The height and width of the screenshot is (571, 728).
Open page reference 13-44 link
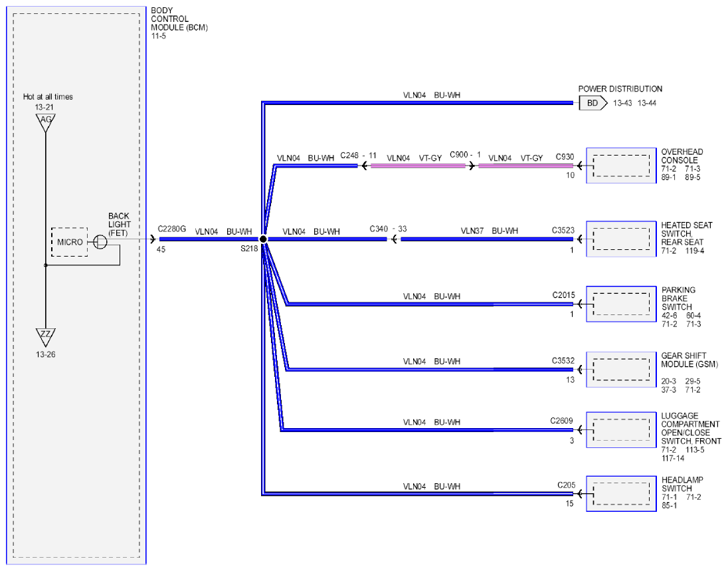tap(647, 103)
